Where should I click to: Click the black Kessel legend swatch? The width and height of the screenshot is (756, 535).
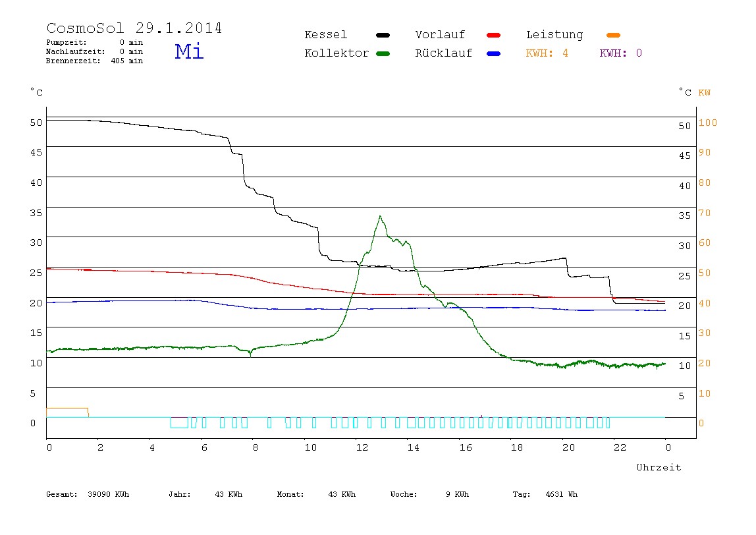pos(383,35)
